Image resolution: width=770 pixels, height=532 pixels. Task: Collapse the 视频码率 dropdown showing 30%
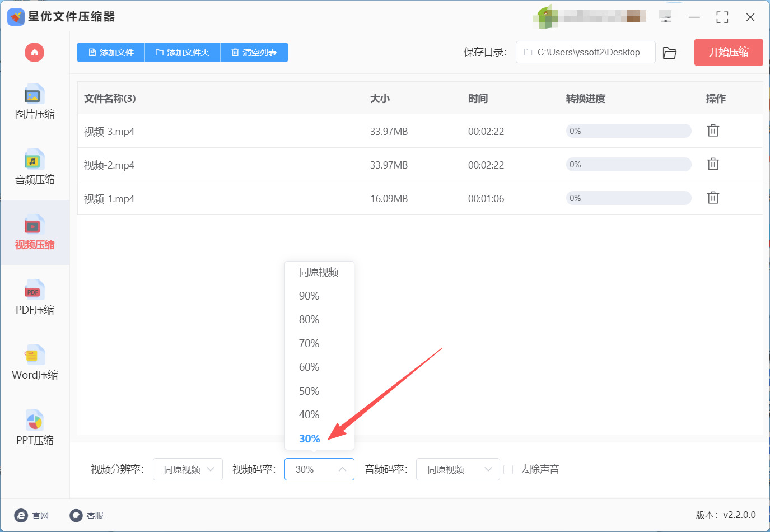point(319,469)
